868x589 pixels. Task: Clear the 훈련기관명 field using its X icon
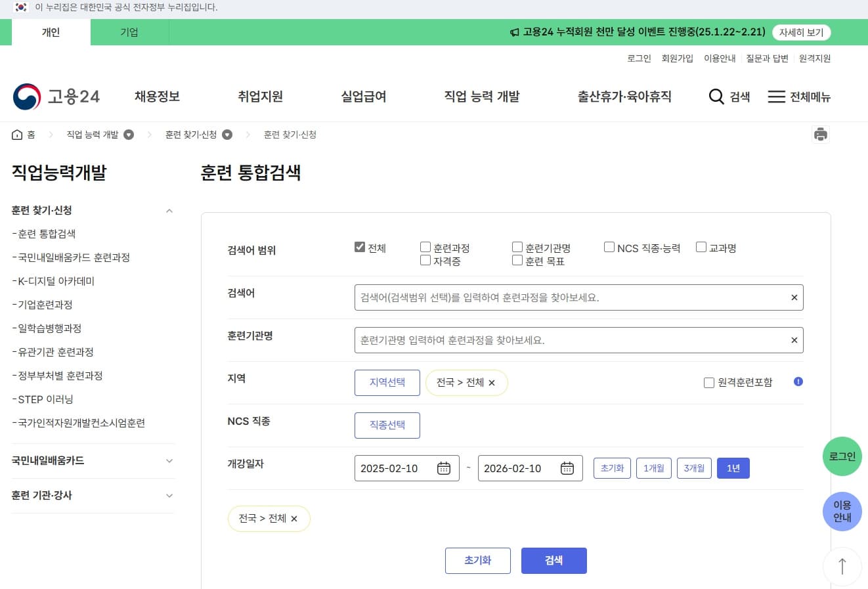(x=794, y=339)
